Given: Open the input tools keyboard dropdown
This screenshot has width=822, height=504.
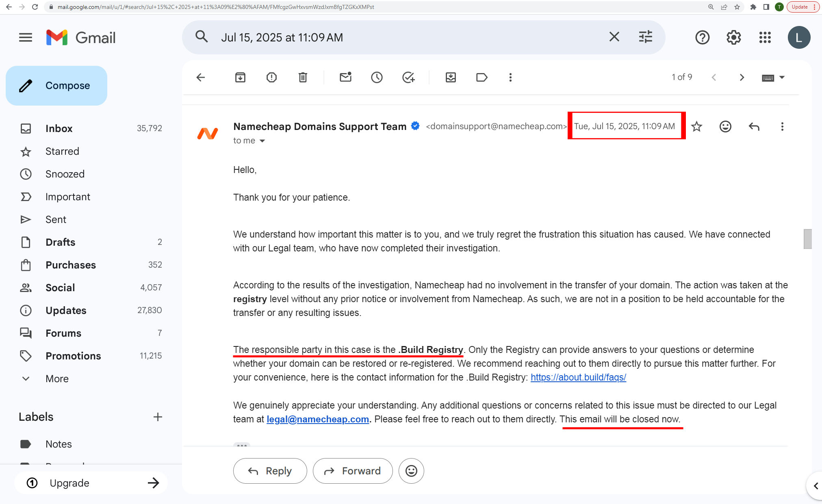Looking at the screenshot, I should coord(773,78).
